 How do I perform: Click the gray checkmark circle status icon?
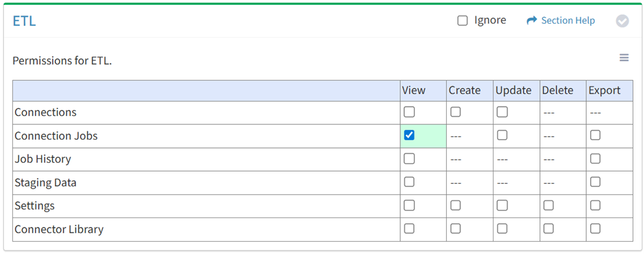pyautogui.click(x=622, y=21)
